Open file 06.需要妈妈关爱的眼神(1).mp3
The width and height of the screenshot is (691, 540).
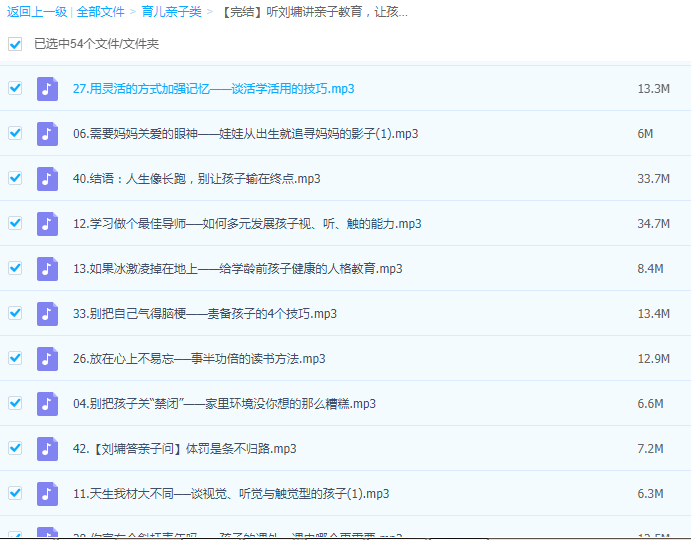(245, 134)
